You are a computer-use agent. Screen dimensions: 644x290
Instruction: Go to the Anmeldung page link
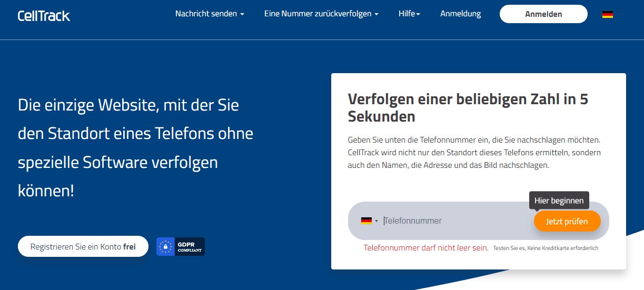(460, 14)
